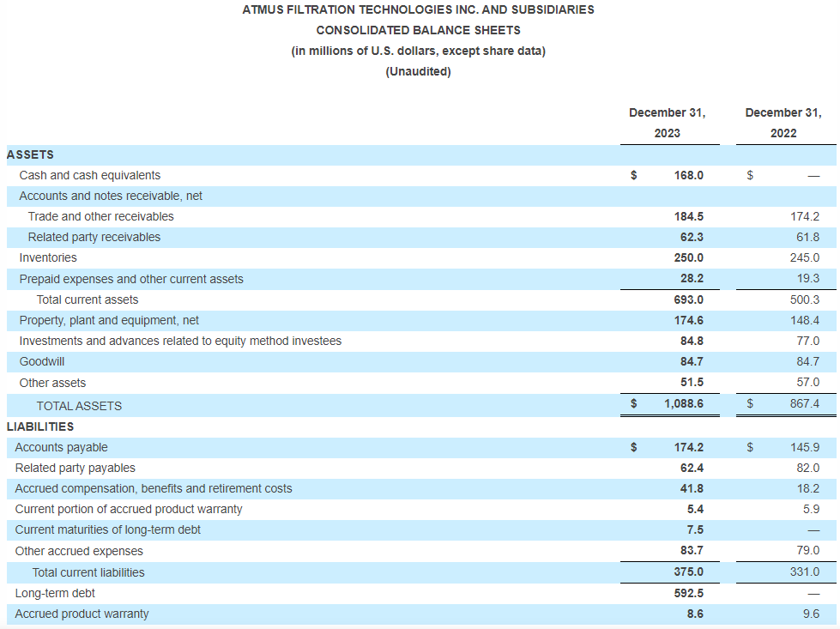This screenshot has height=629, width=840.
Task: Click the 'LIABILITIES' section header
Action: (40, 426)
